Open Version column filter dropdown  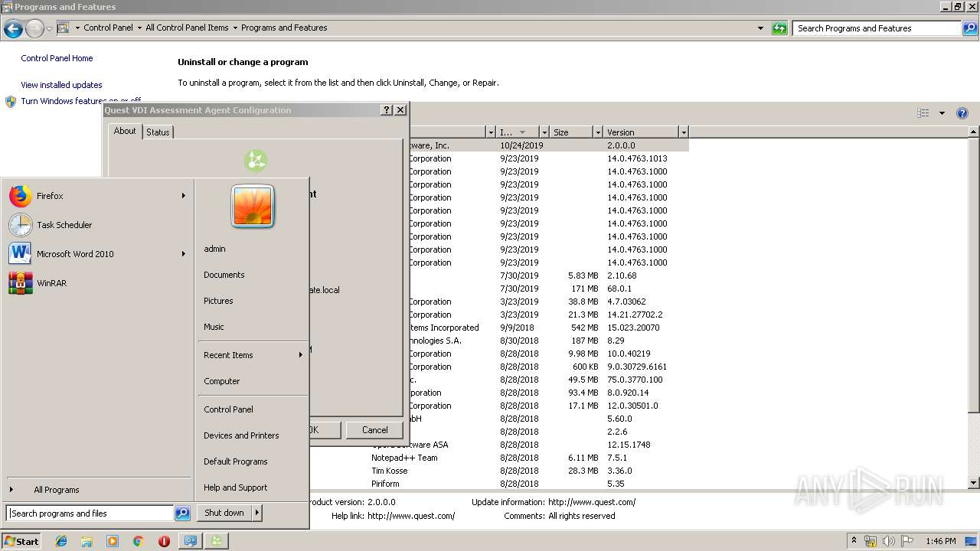point(684,132)
